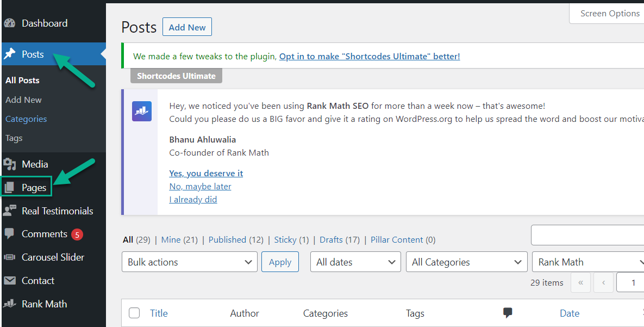Sort by comments bubble column icon
644x327 pixels.
508,313
